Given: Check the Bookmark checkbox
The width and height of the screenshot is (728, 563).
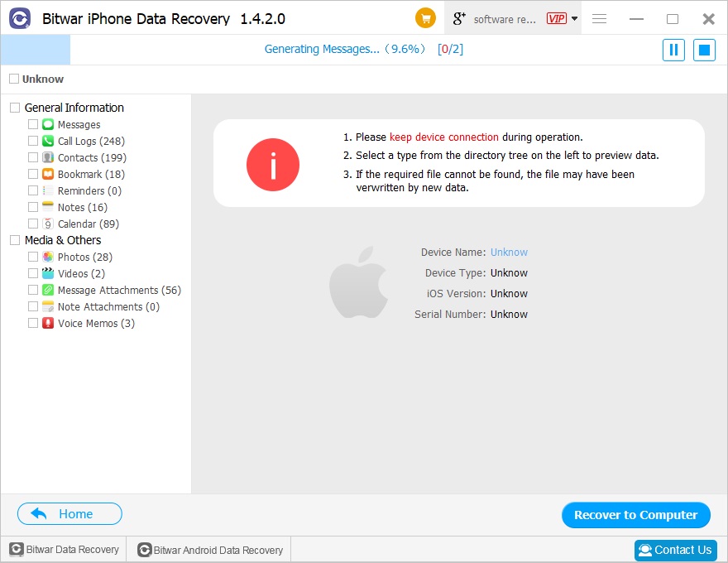Looking at the screenshot, I should pyautogui.click(x=33, y=174).
